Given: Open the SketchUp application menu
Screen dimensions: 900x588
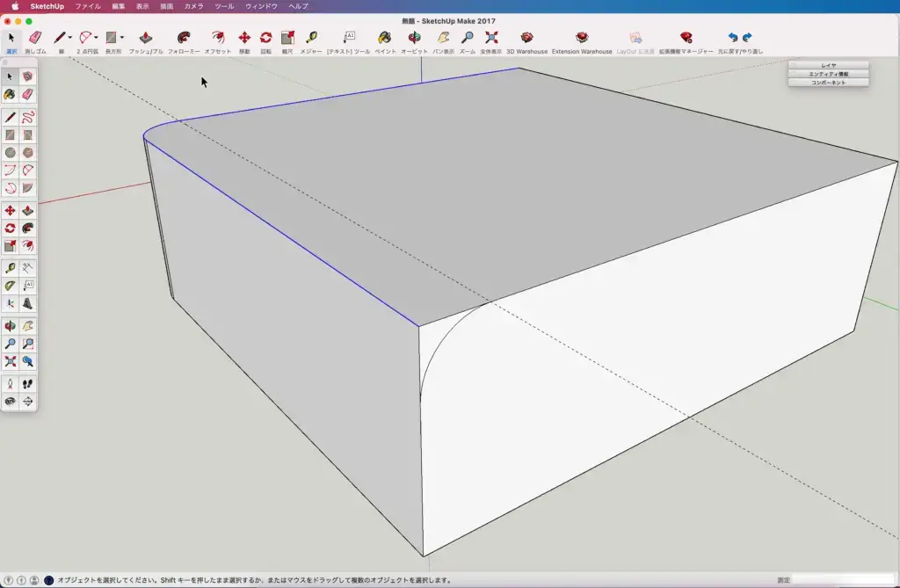Looking at the screenshot, I should [47, 6].
